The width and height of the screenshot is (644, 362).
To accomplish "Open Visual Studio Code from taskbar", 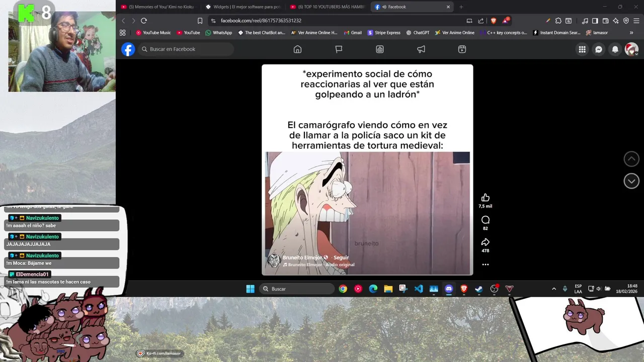I will [419, 289].
